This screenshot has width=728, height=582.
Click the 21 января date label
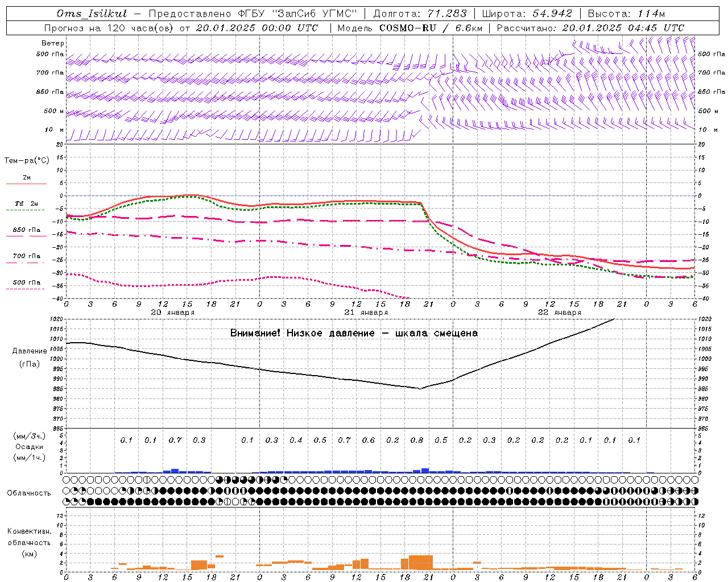[x=366, y=313]
